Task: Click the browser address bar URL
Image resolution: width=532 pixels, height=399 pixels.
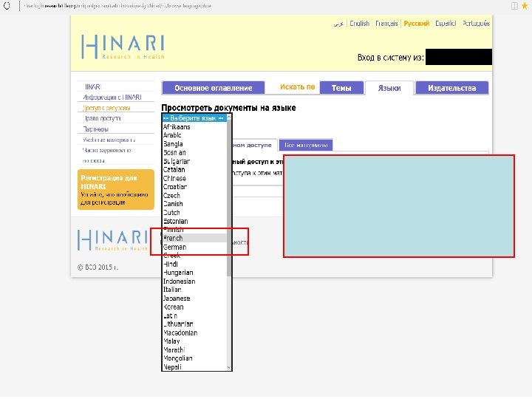Action: pyautogui.click(x=117, y=6)
